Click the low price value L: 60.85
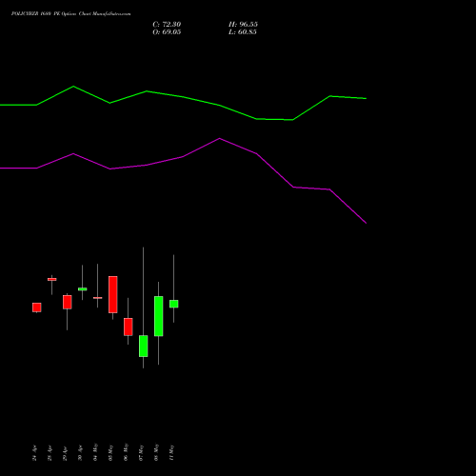The image size is (476, 476). tap(243, 32)
